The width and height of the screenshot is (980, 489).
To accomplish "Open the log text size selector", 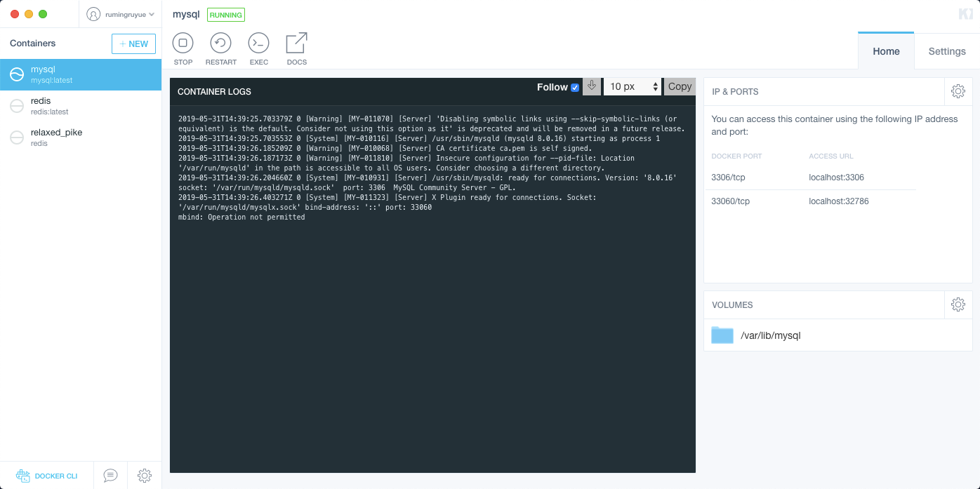I will 628,86.
